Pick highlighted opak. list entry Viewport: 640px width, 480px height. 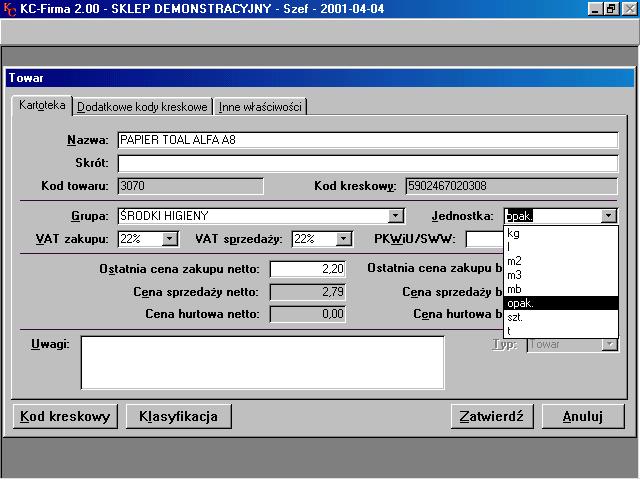point(561,303)
